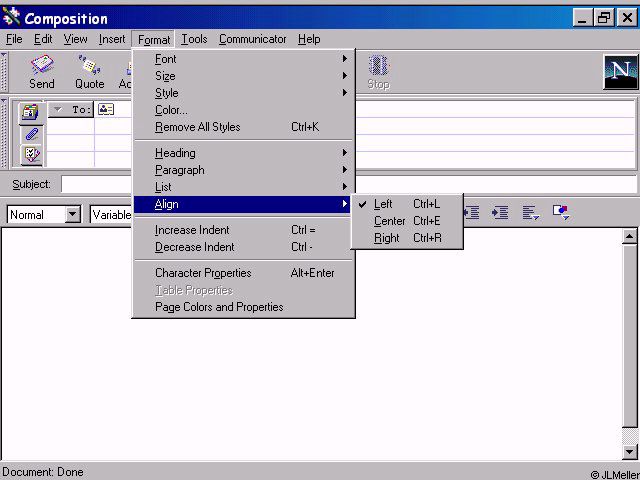The height and width of the screenshot is (480, 640).
Task: Collapse the main toolbar handle
Action: pyautogui.click(x=4, y=71)
